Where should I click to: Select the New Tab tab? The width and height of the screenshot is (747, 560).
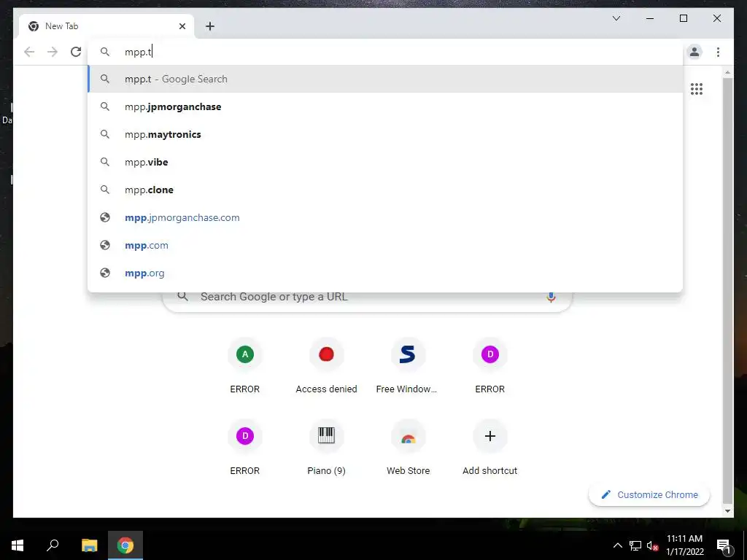107,26
